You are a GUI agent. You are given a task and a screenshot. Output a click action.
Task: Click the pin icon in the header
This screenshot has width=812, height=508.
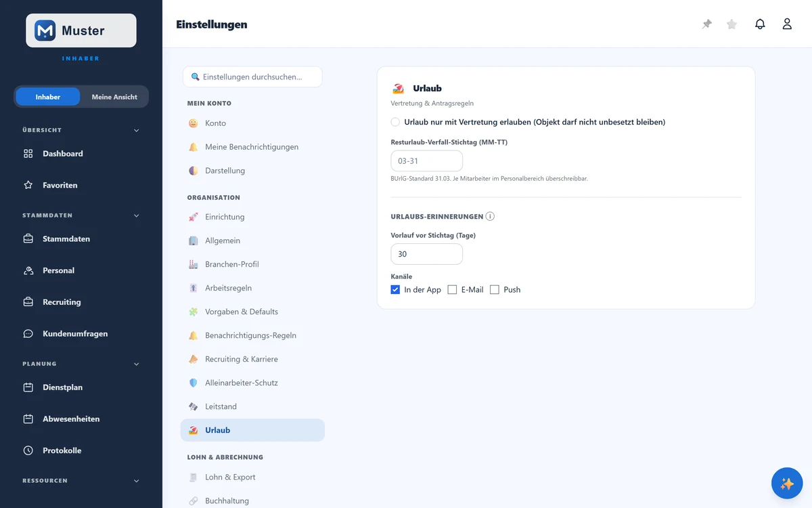click(x=707, y=24)
